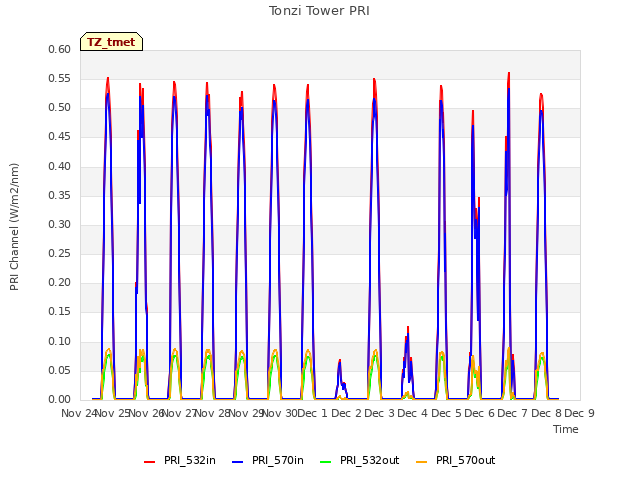
Task: Click the x-axis title Time
Action: [566, 429]
